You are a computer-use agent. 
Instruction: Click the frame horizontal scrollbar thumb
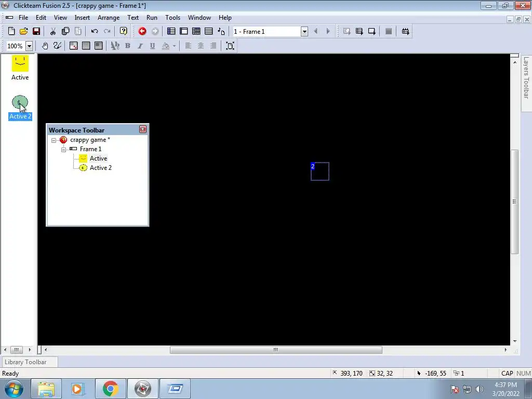coord(276,350)
